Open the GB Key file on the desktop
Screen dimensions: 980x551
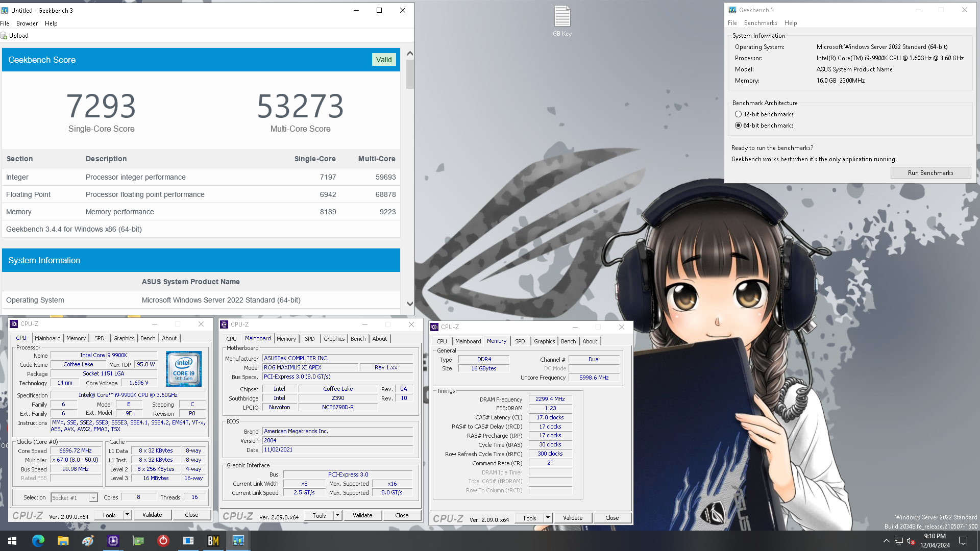562,20
